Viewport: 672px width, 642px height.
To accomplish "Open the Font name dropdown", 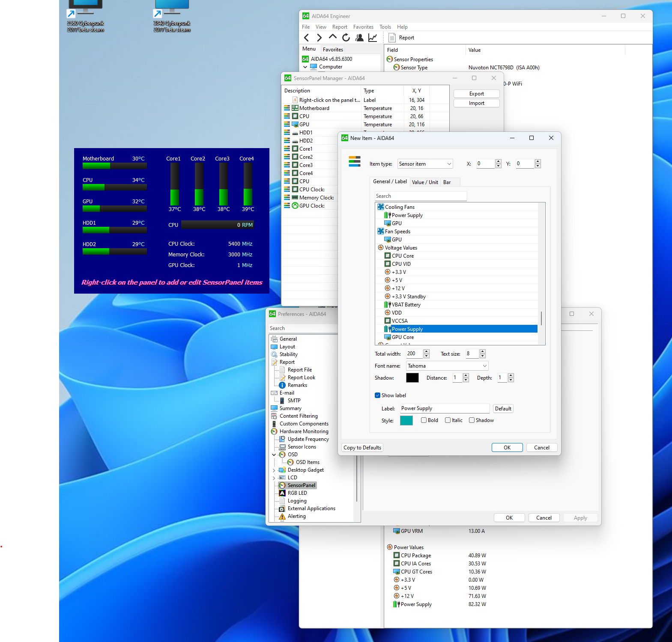I will (447, 366).
